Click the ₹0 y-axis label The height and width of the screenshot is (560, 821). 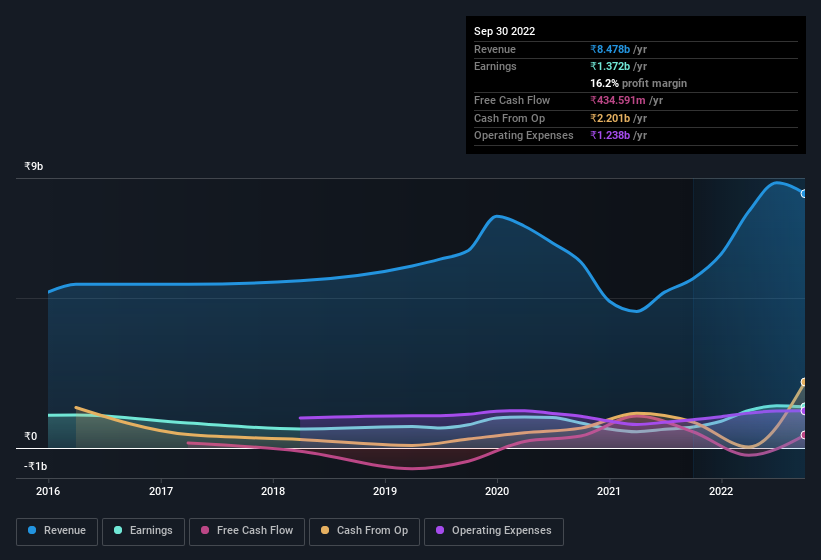click(30, 436)
